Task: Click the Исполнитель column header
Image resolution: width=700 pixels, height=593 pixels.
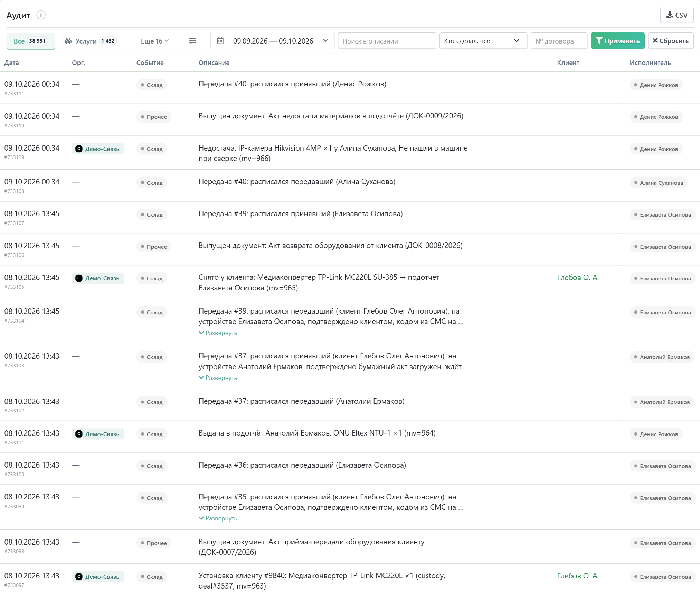Action: coord(650,63)
